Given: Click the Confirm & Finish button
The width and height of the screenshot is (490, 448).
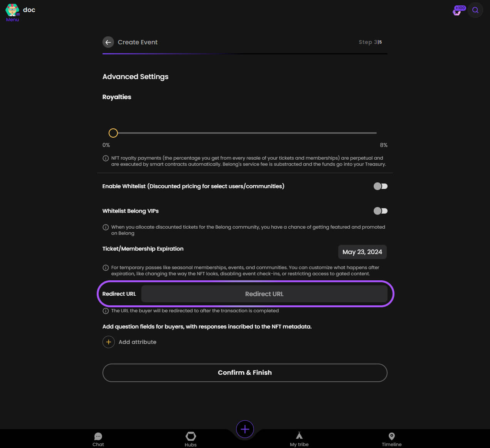Looking at the screenshot, I should click(245, 373).
